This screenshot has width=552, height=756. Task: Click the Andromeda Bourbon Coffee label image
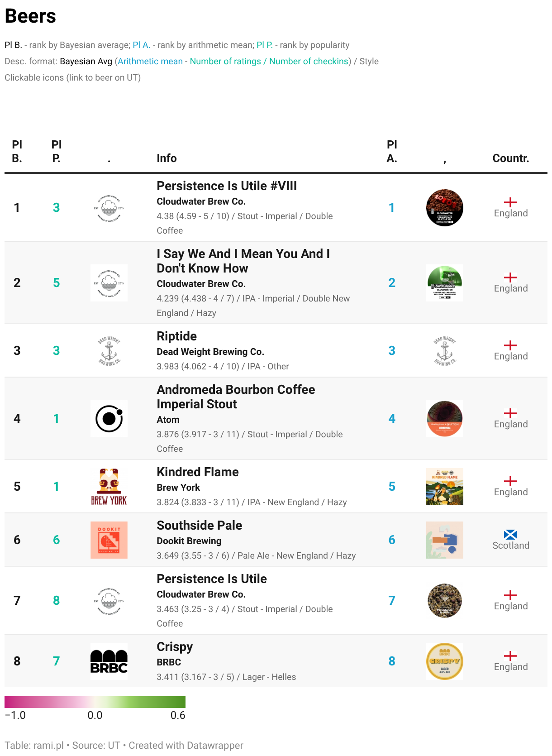(445, 419)
